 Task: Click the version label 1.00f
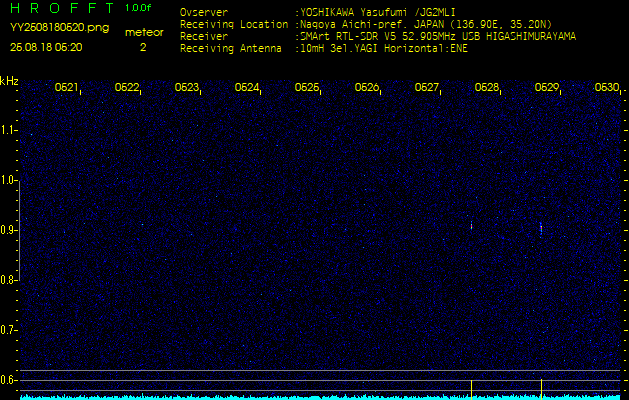(x=138, y=8)
